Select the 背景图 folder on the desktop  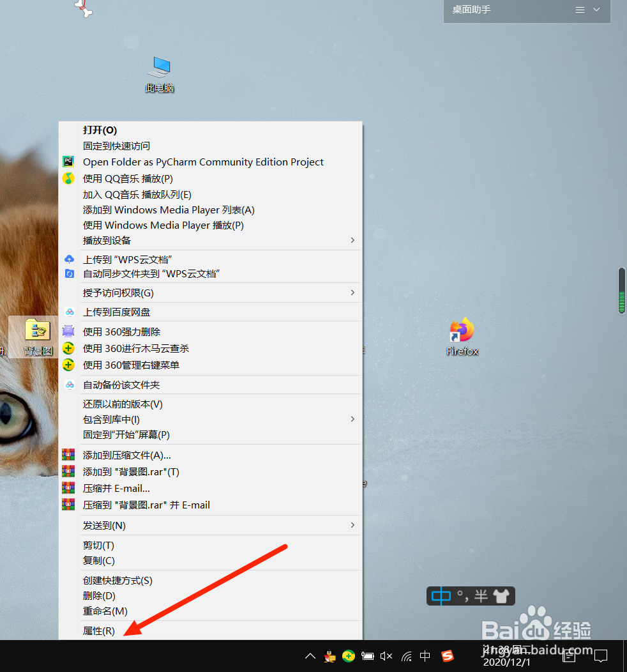[x=38, y=338]
